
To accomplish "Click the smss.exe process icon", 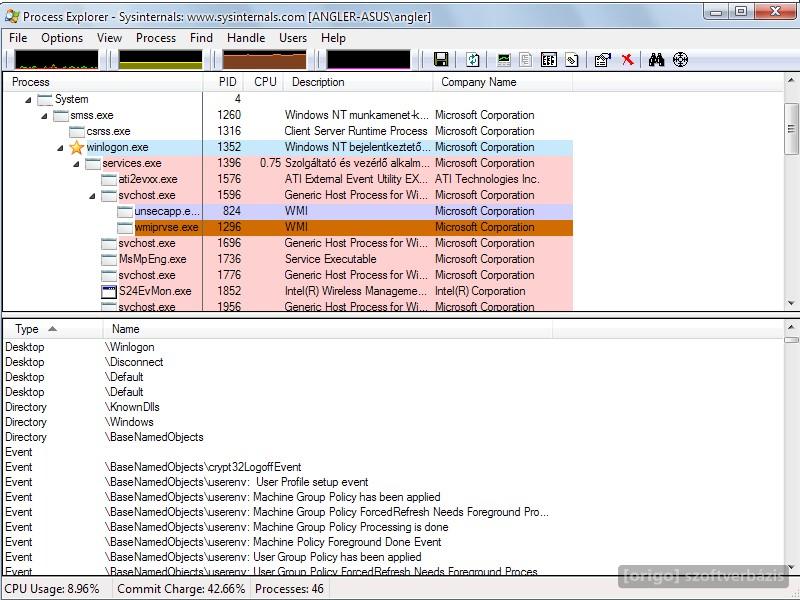I will click(61, 115).
